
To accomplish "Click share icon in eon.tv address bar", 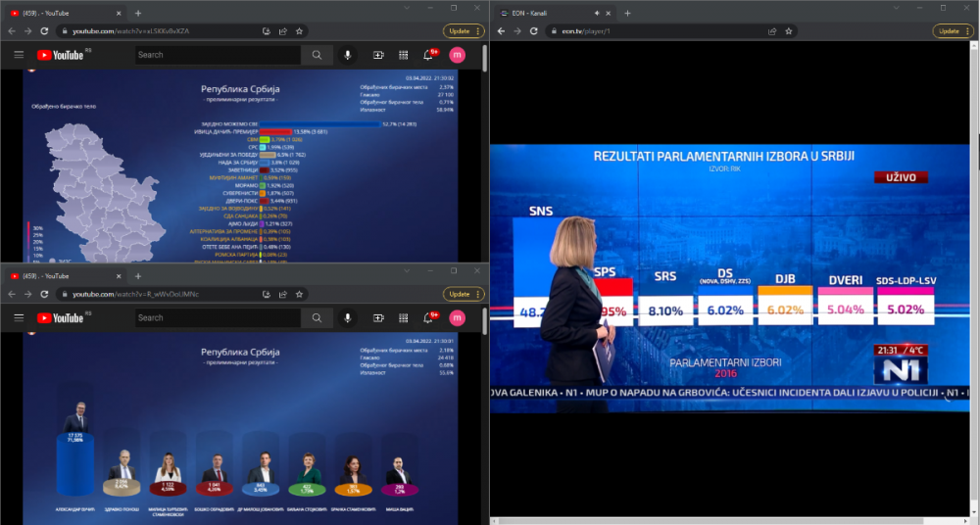I will pos(772,30).
